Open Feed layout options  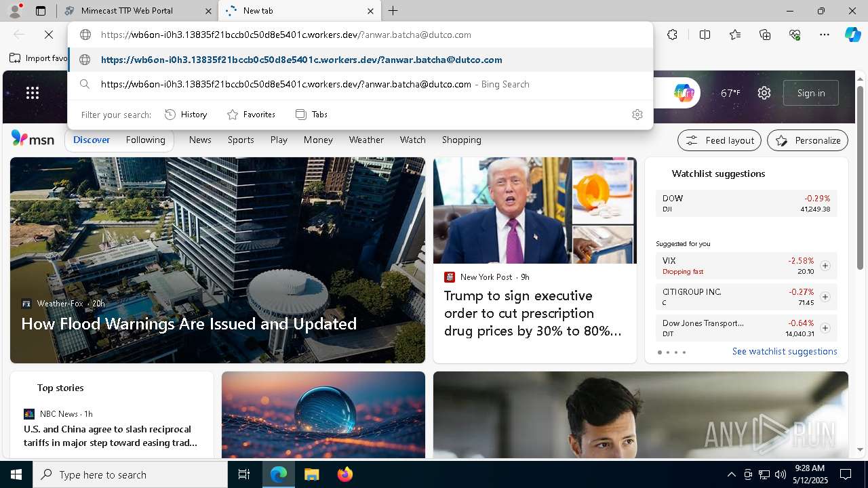click(719, 140)
